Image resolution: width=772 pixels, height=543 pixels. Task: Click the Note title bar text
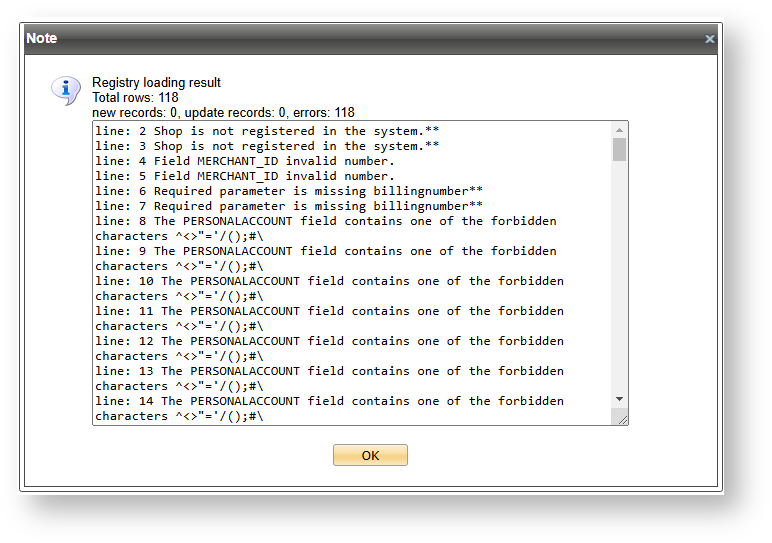coord(42,38)
